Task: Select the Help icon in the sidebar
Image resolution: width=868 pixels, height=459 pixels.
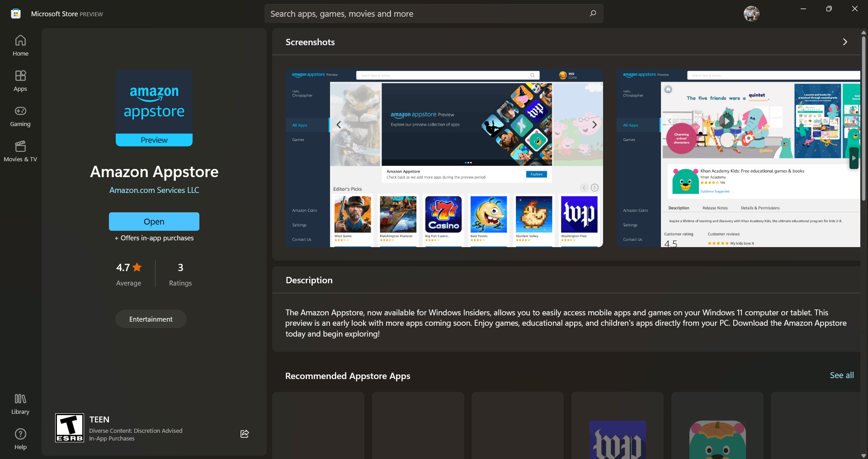Action: pos(20,438)
